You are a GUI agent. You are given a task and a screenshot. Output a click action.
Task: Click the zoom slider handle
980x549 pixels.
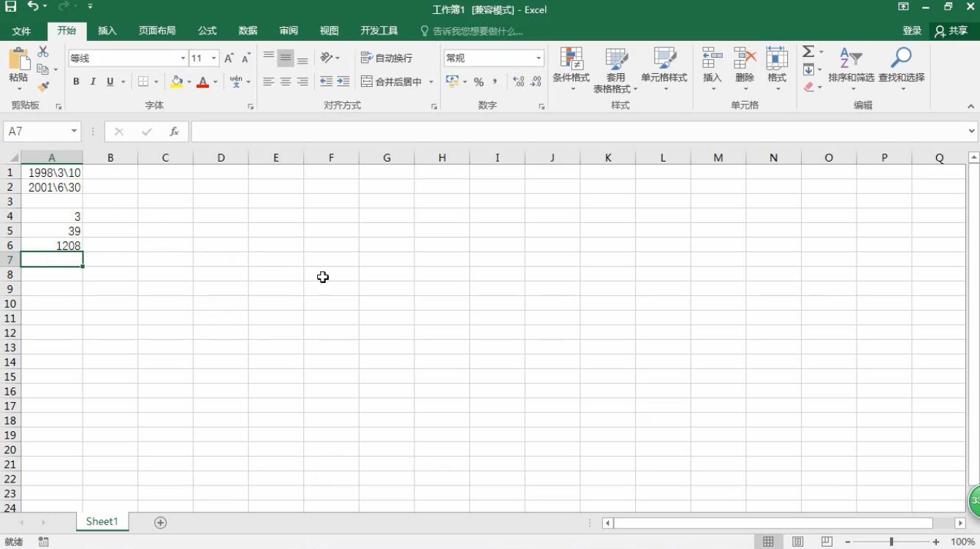pos(892,542)
